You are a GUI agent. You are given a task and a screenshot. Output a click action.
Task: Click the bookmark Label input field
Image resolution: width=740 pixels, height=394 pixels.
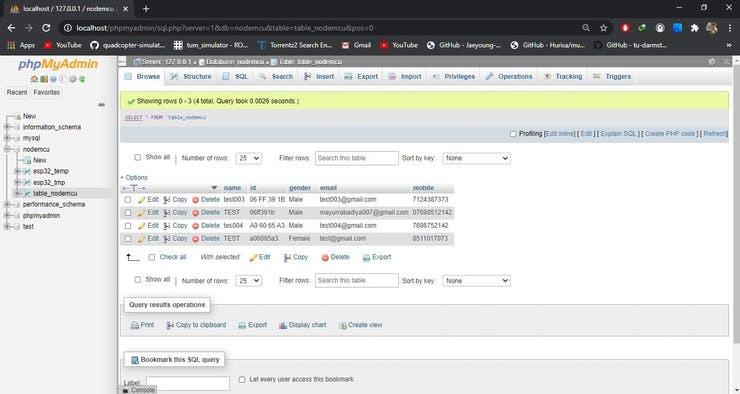click(188, 383)
